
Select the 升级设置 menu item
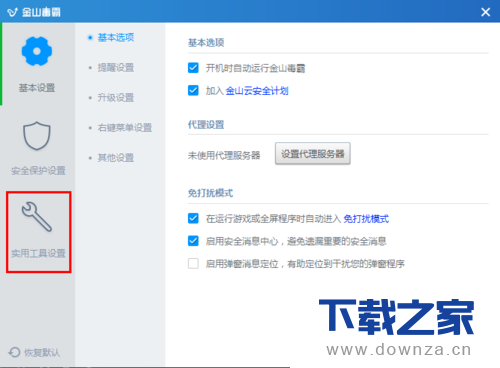pyautogui.click(x=116, y=98)
